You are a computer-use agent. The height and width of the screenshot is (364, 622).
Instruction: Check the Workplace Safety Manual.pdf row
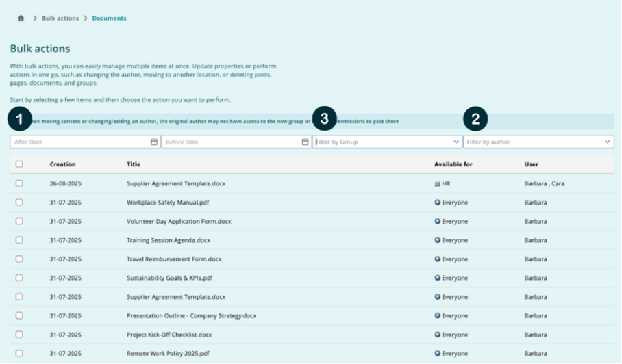19,203
